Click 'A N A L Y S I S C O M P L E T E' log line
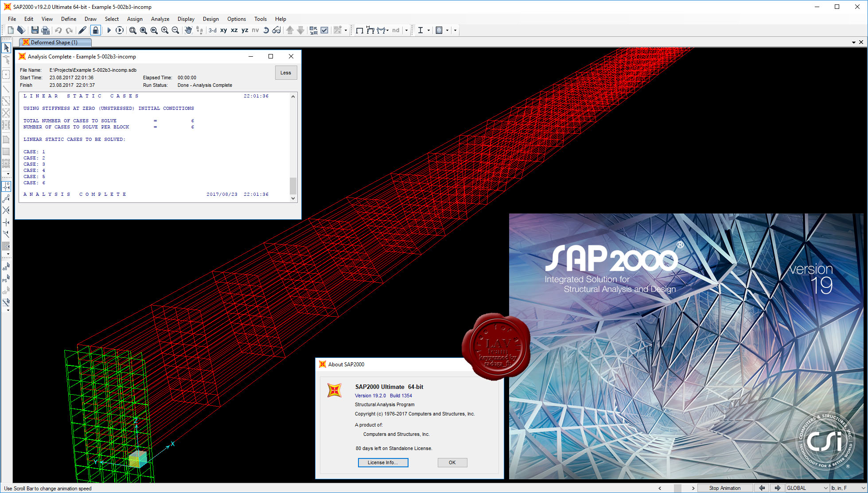868x493 pixels. (x=75, y=194)
